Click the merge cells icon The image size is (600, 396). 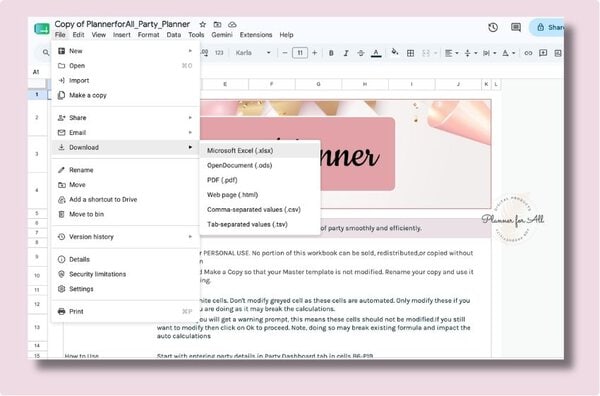click(x=426, y=53)
